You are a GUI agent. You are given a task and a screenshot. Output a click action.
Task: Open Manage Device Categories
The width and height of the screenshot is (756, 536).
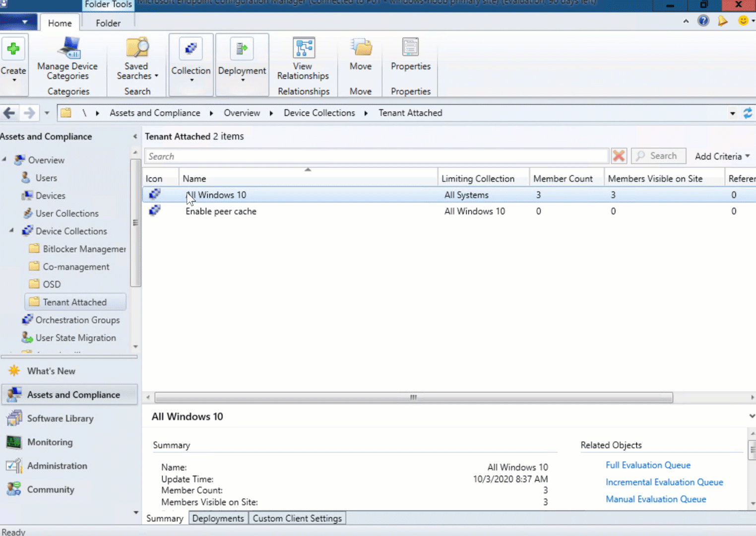67,59
